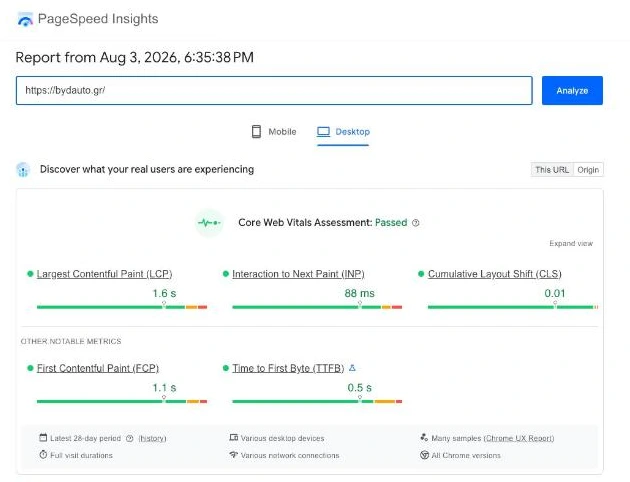
Task: Expand the metrics with Expand view
Action: coord(571,243)
